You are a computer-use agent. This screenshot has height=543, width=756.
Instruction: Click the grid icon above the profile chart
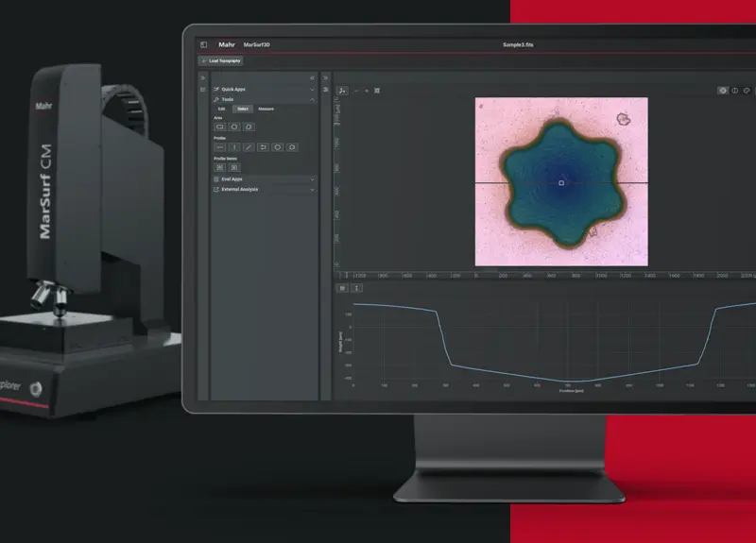(x=342, y=288)
